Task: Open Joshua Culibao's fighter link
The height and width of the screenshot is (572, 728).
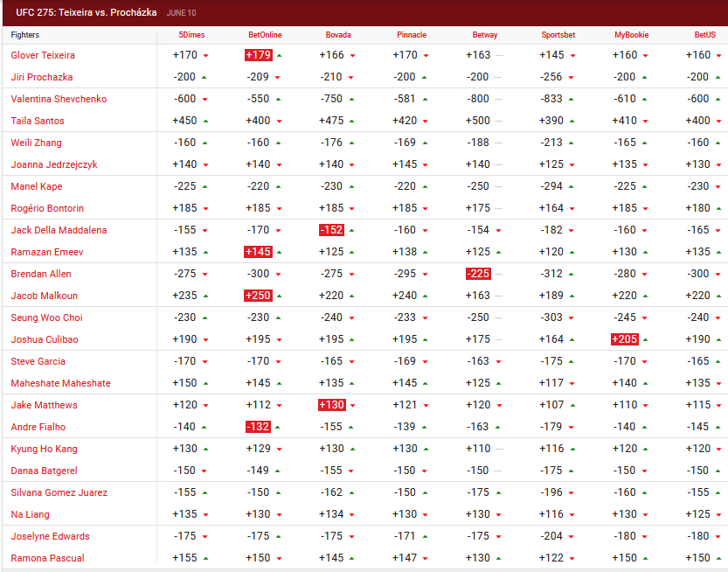Action: point(45,339)
